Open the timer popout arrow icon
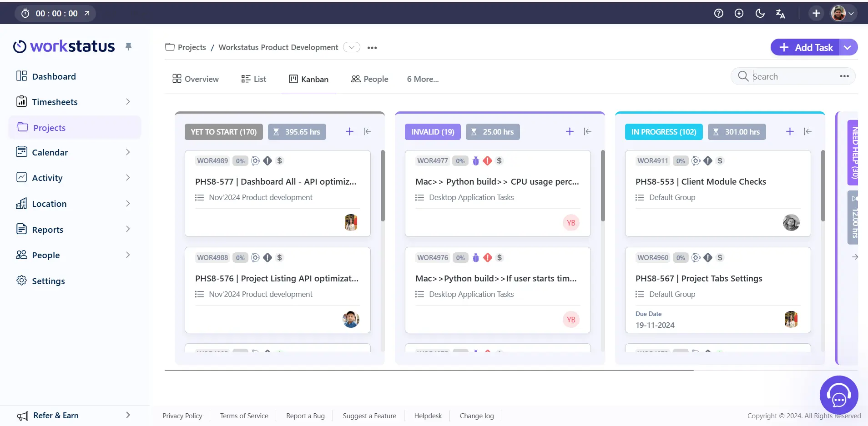Viewport: 868px width, 426px height. (87, 13)
